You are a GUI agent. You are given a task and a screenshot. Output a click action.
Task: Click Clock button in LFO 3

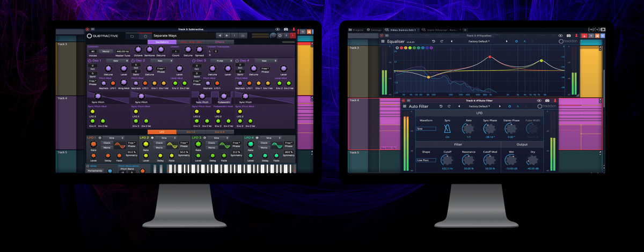point(211,143)
